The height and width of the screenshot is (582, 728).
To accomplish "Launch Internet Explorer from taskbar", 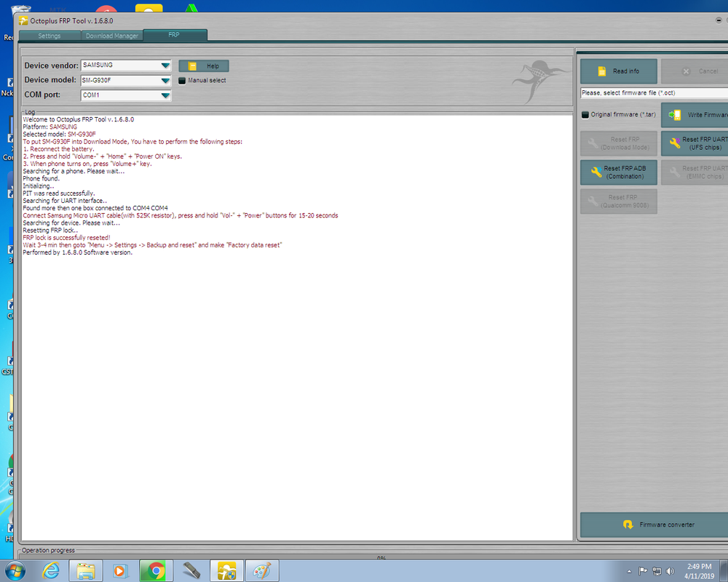I will click(51, 570).
